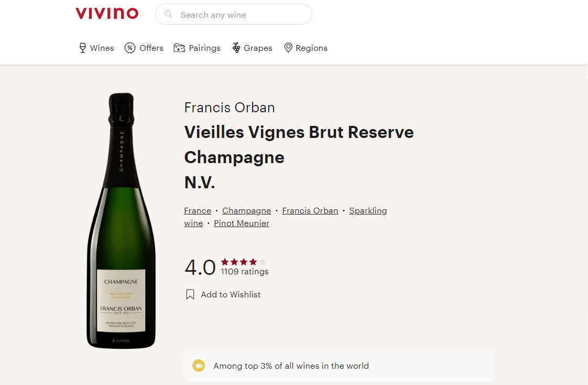
Task: Open the Wines menu
Action: 102,48
